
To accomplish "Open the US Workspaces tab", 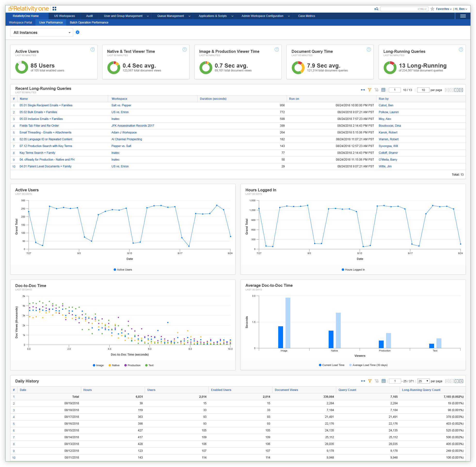I will [x=64, y=16].
